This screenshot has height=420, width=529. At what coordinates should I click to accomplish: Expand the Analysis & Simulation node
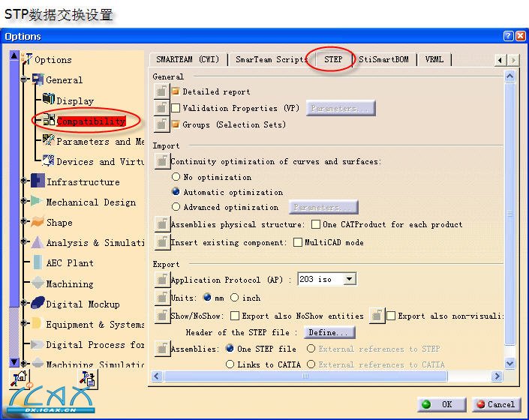[x=23, y=241]
